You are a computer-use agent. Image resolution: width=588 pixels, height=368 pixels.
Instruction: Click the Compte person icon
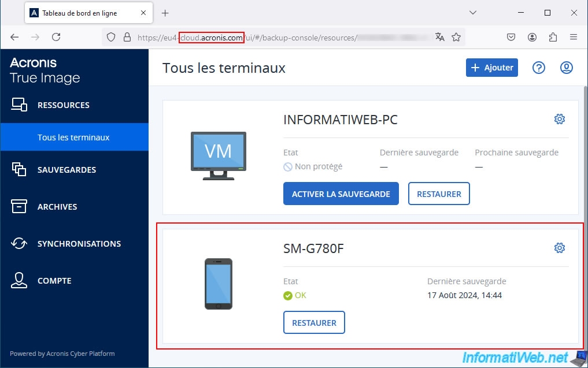point(19,280)
